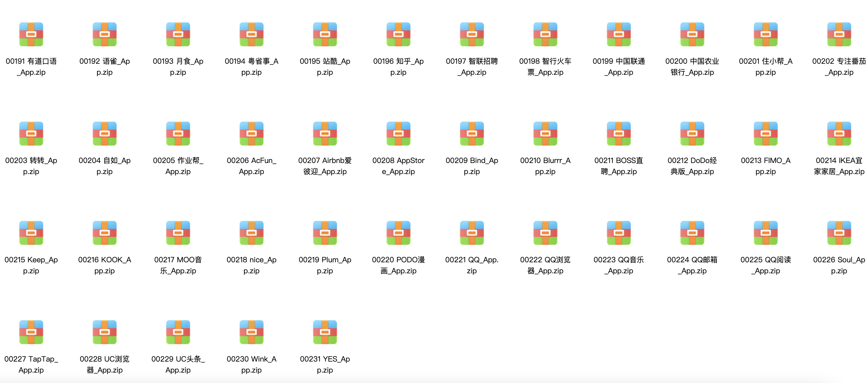Click file name text "00208 AppStore_App.zip"
This screenshot has height=383, width=868.
398,166
